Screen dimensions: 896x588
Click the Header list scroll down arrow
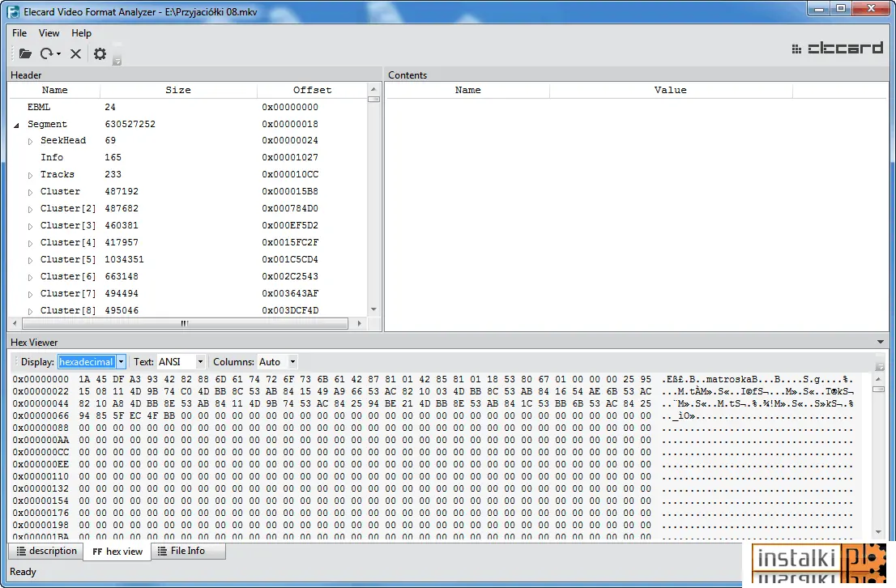click(373, 309)
